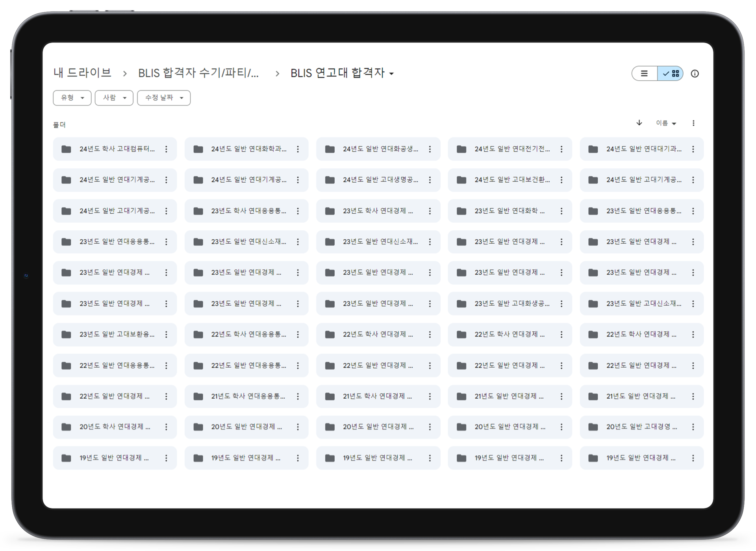Open more actions for 24년도 일반 연대전기전 folder
The width and height of the screenshot is (756, 551).
(561, 149)
